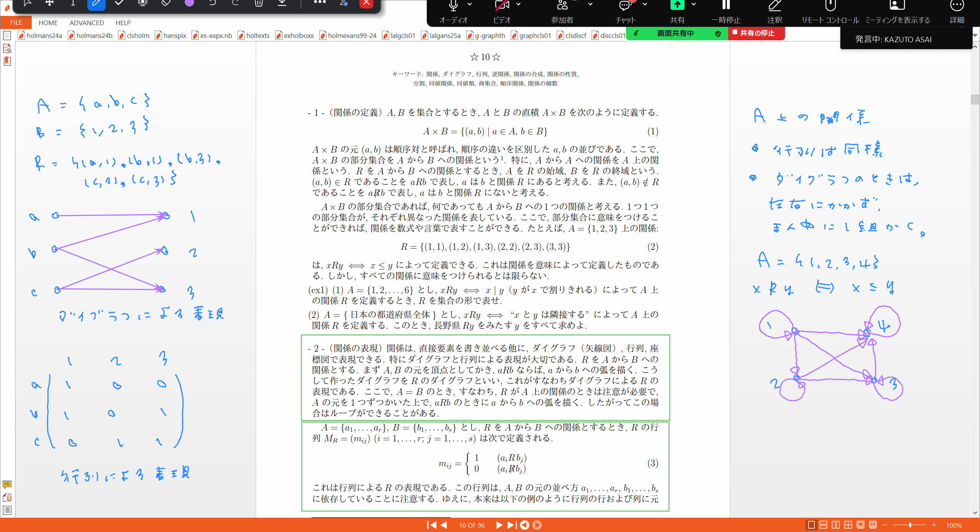
Task: Select the eraser annotation tool
Action: pyautogui.click(x=166, y=3)
